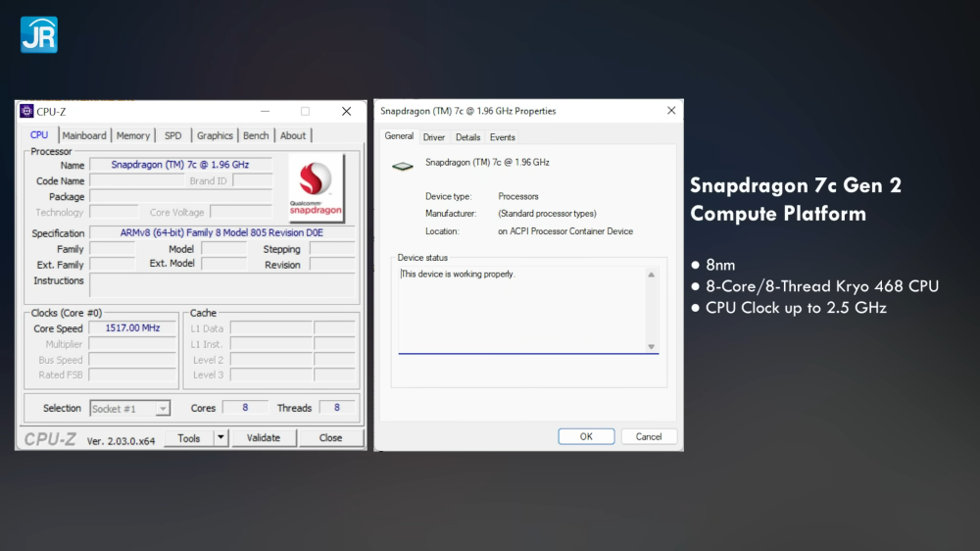This screenshot has height=551, width=980.
Task: Click the Qualcomm Snapdragon logo in CPU-Z
Action: click(316, 187)
